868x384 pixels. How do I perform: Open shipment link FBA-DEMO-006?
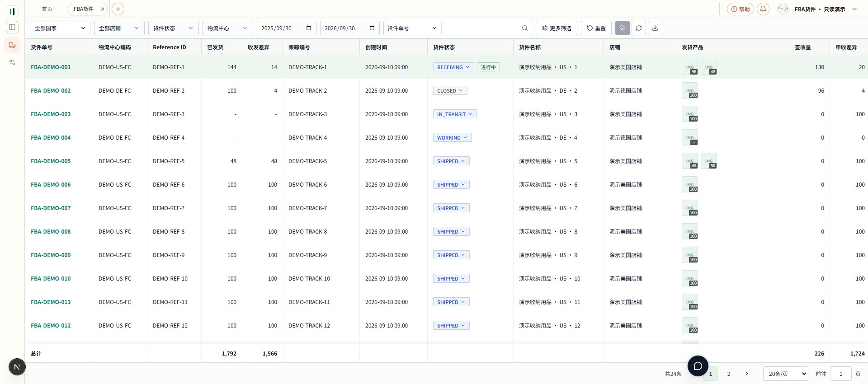51,184
